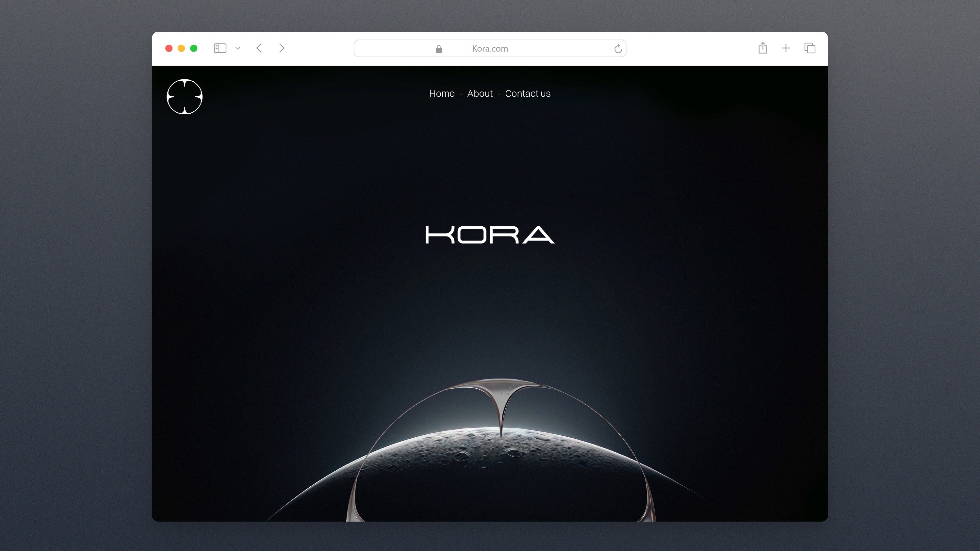Screen dimensions: 980x551
Task: Open a new tab with plus icon
Action: (786, 48)
